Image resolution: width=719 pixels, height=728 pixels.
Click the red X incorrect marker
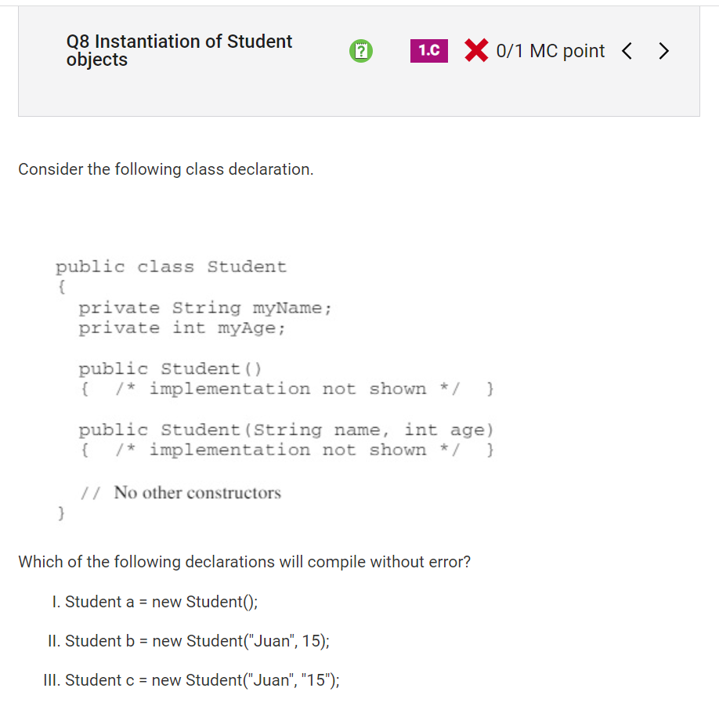(476, 50)
